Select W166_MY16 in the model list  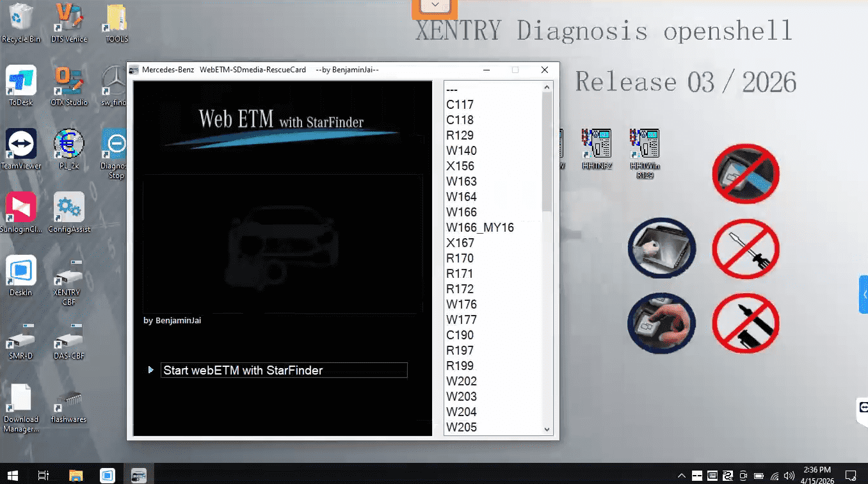coord(493,227)
